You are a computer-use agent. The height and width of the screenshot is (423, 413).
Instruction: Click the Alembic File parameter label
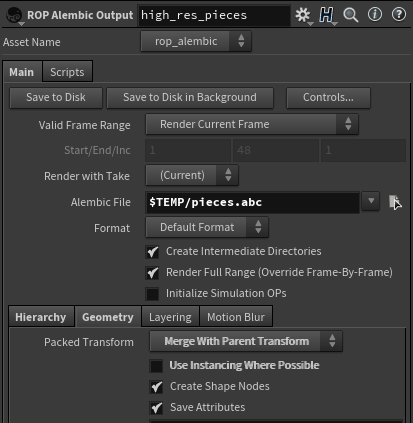(x=101, y=202)
